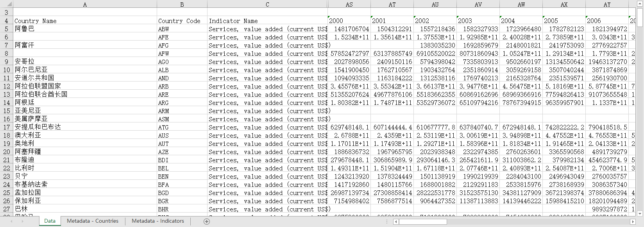644x227 pixels.
Task: Add a new sheet with plus icon
Action: point(207,221)
